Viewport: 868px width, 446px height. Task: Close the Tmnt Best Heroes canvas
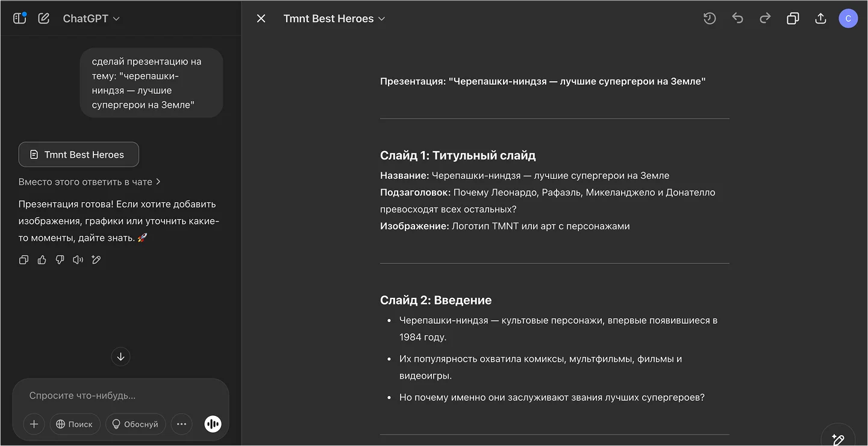click(x=261, y=19)
